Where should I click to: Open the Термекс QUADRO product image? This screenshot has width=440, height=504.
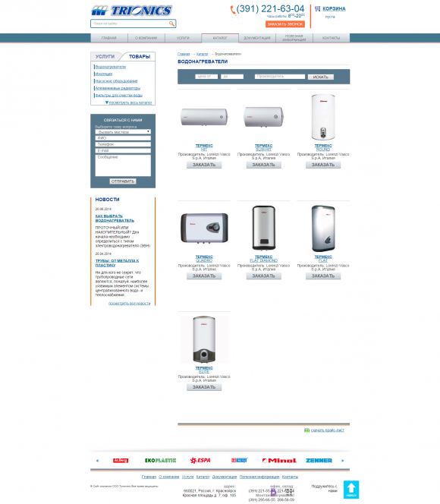[204, 228]
